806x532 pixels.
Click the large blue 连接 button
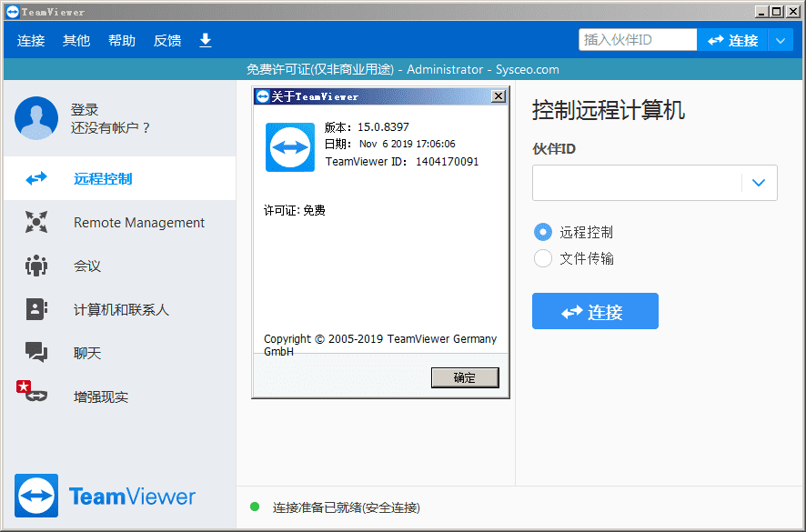tap(595, 311)
